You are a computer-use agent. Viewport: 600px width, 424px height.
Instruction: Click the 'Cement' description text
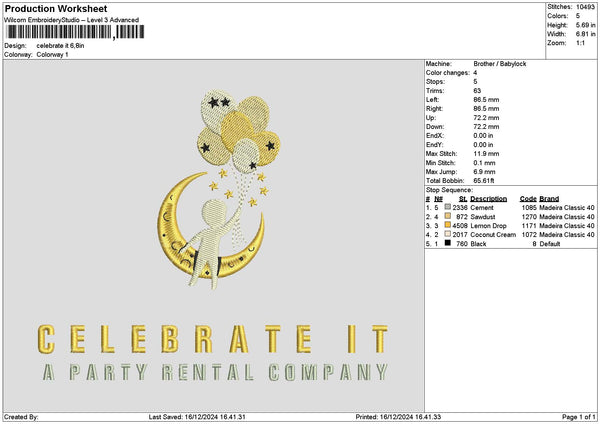pyautogui.click(x=482, y=207)
